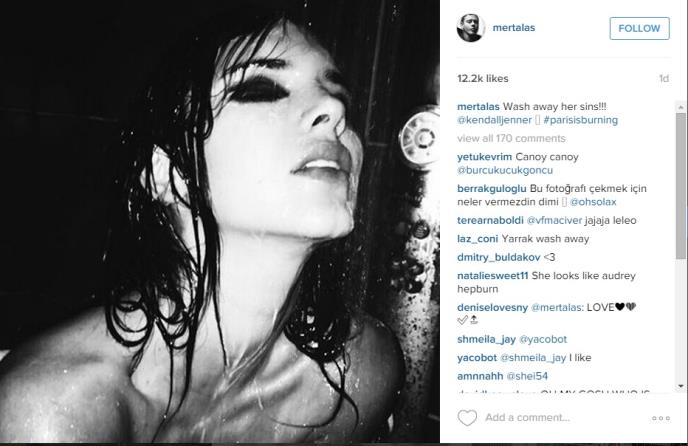Open yetukevrim commenter profile
Viewport: 688px width, 446px height.
(484, 157)
